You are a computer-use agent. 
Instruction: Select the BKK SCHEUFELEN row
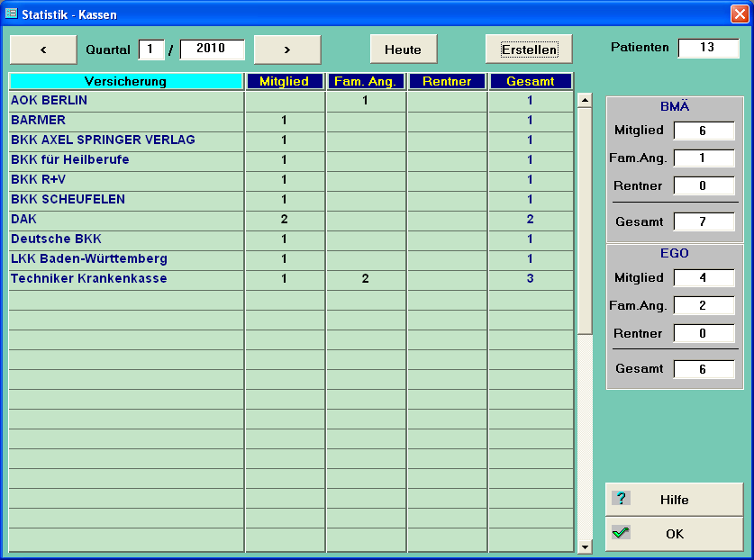click(x=291, y=199)
